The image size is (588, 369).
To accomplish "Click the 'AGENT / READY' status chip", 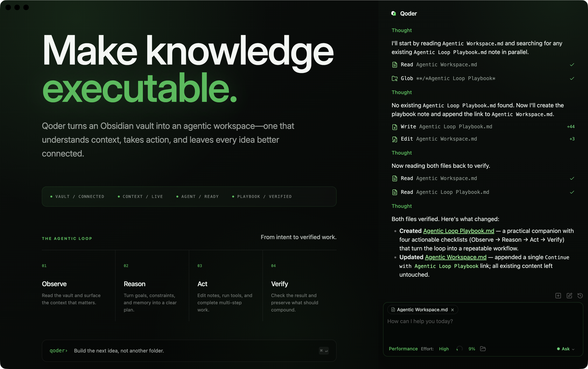I will click(x=198, y=197).
